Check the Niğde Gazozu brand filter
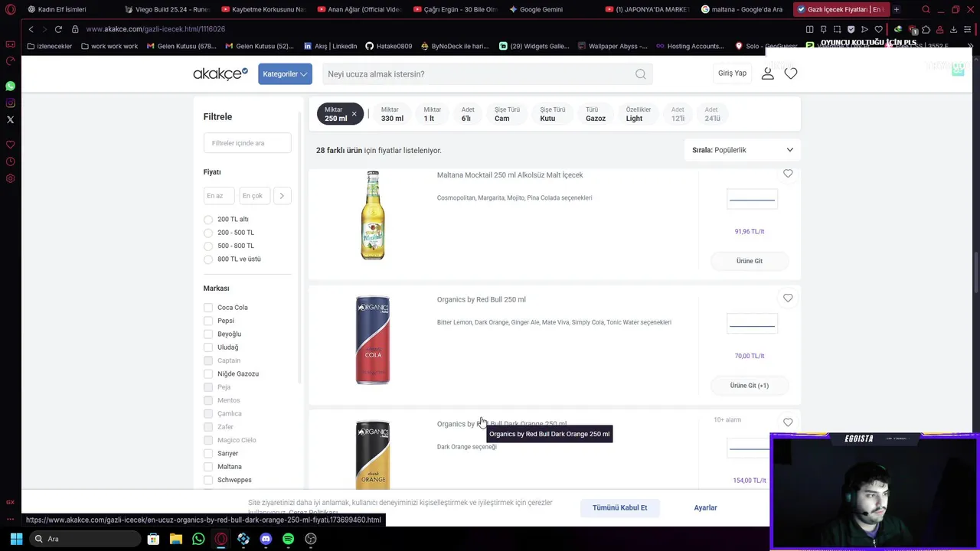 coord(208,373)
